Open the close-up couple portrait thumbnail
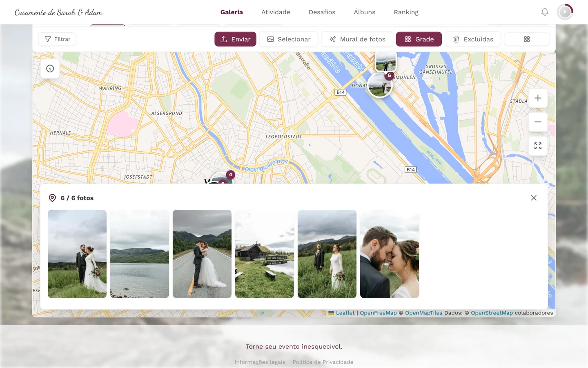Screen dimensions: 588x368 390,254
